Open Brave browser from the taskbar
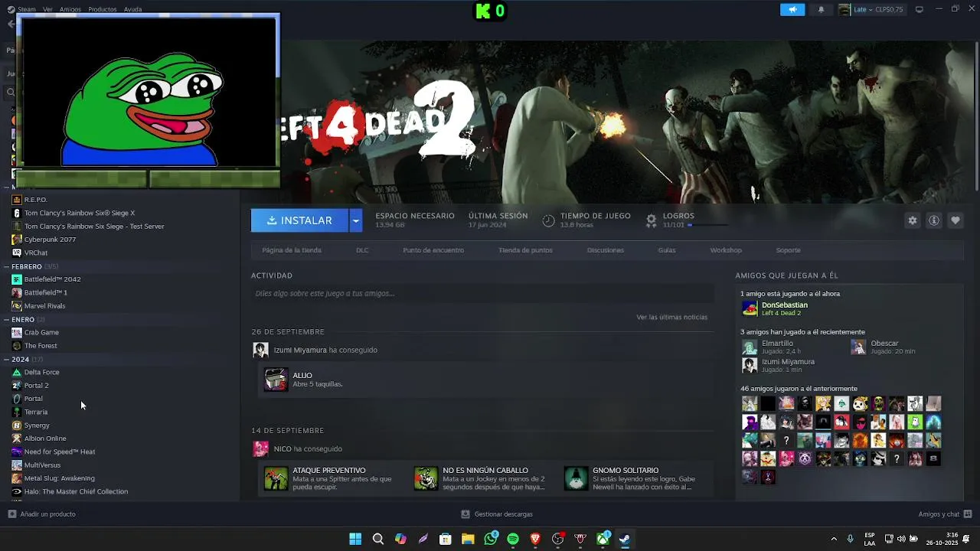980x551 pixels. pos(535,539)
